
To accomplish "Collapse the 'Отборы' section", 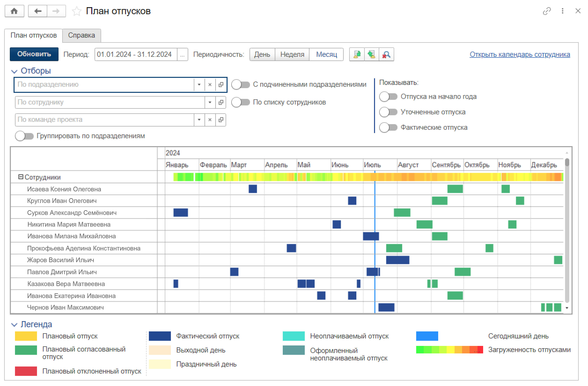I will [14, 71].
